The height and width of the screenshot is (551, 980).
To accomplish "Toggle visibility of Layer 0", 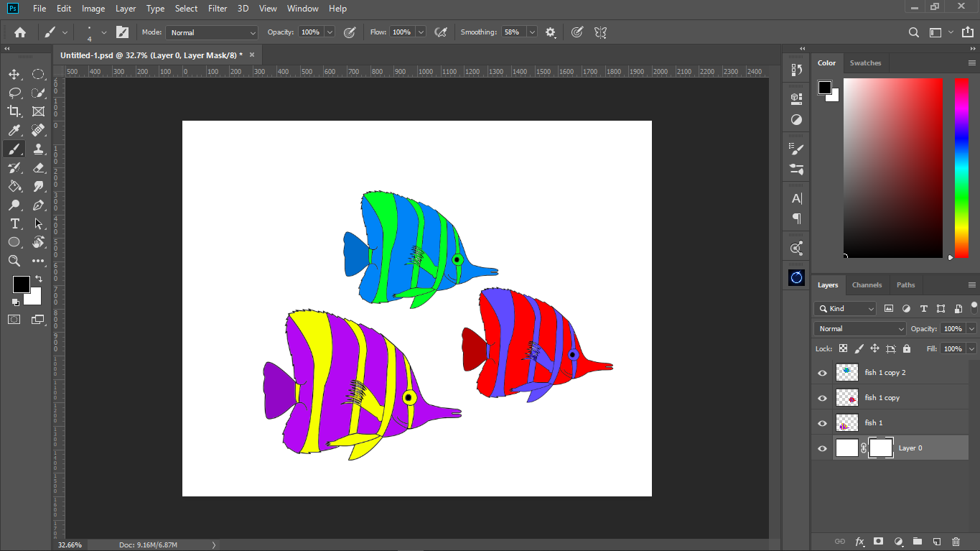I will 823,448.
